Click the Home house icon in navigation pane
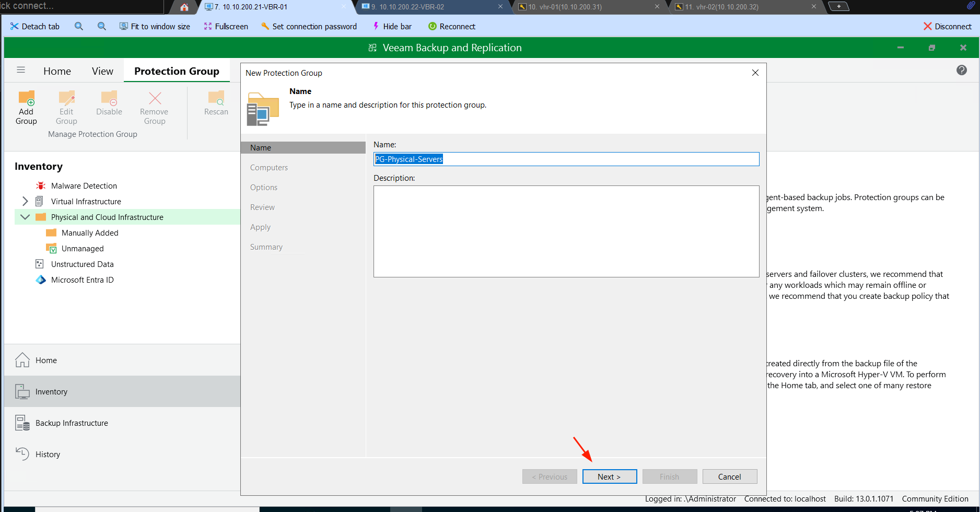Image resolution: width=980 pixels, height=512 pixels. pos(22,360)
